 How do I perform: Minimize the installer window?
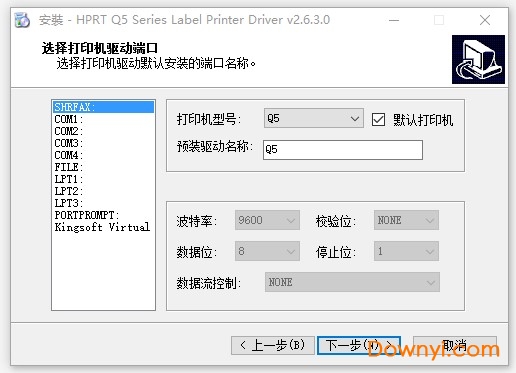tap(394, 20)
